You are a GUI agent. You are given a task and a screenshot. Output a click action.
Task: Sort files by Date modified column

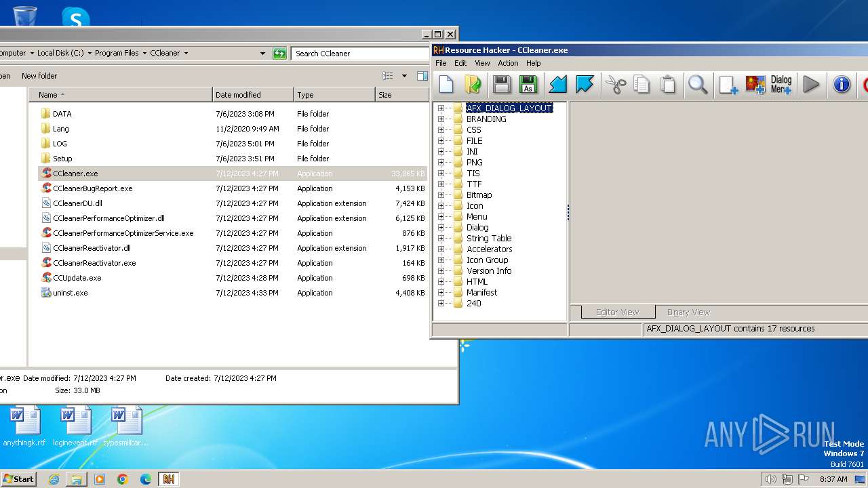pos(253,95)
